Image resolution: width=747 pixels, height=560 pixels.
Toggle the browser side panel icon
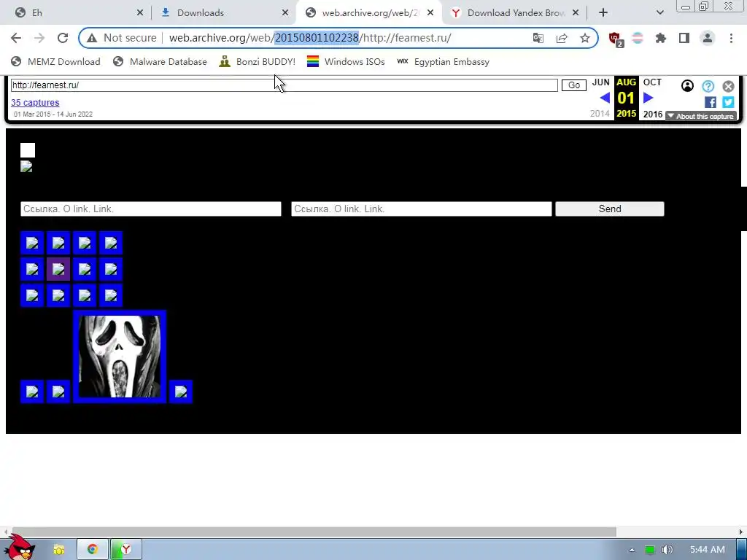tap(684, 38)
